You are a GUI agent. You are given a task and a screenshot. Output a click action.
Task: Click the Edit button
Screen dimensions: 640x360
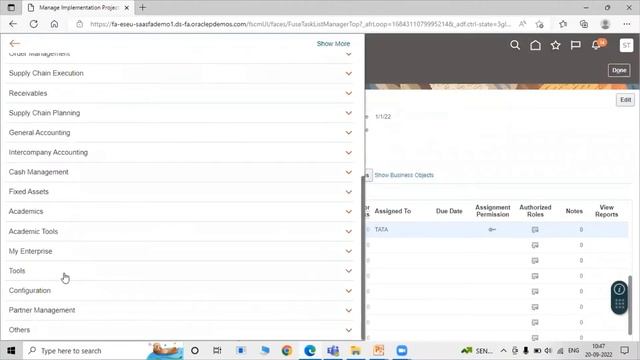[625, 100]
